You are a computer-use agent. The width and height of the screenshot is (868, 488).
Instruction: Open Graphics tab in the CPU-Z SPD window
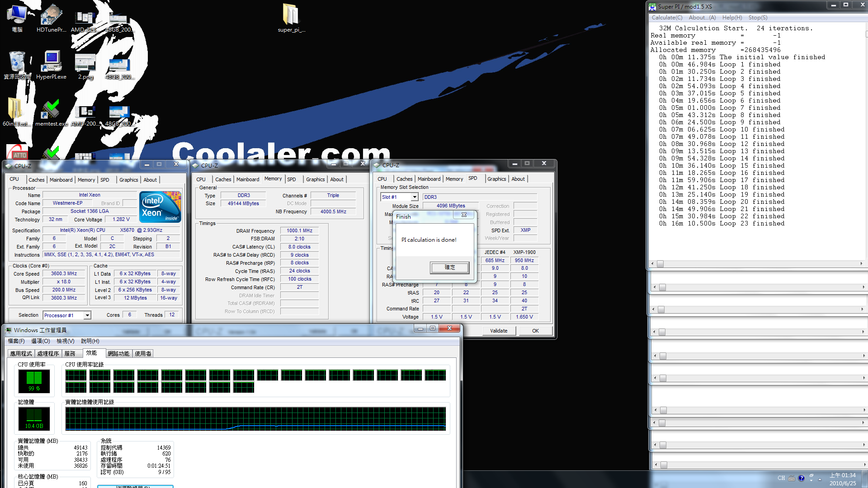click(x=496, y=179)
